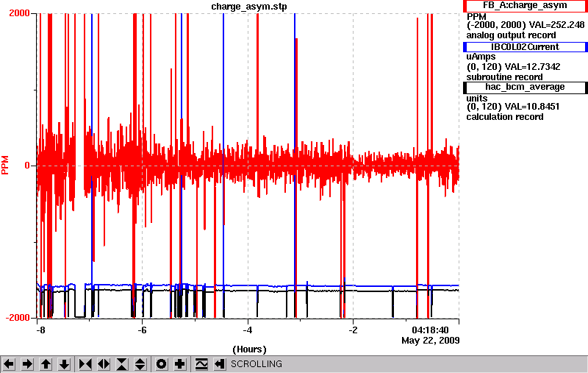588x373 pixels.
Task: Open the curve graph options icon
Action: pyautogui.click(x=201, y=364)
